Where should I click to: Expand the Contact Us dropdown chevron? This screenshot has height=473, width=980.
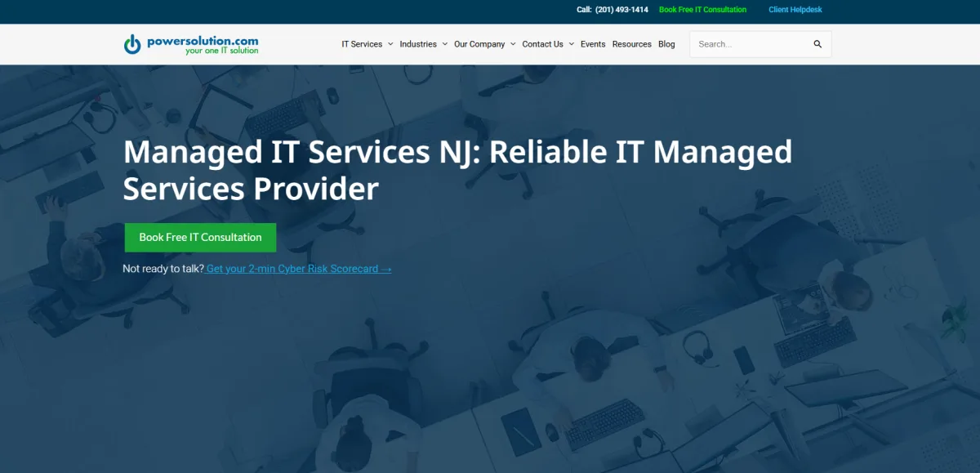(572, 44)
